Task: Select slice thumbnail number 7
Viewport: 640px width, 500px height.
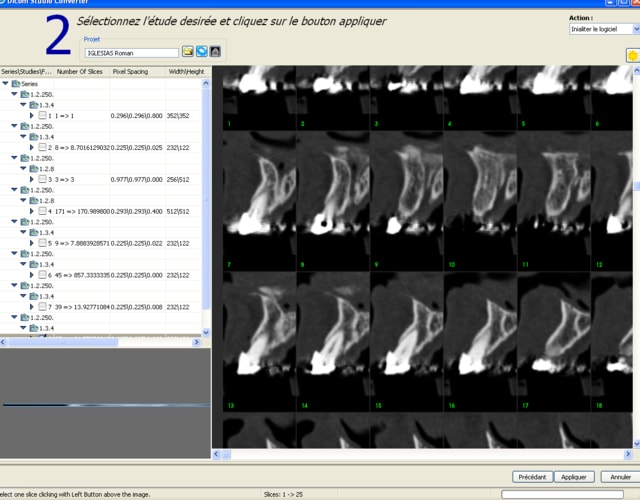Action: coord(259,201)
